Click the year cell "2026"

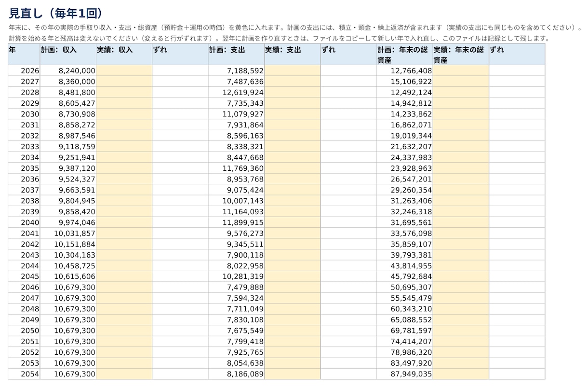24,71
